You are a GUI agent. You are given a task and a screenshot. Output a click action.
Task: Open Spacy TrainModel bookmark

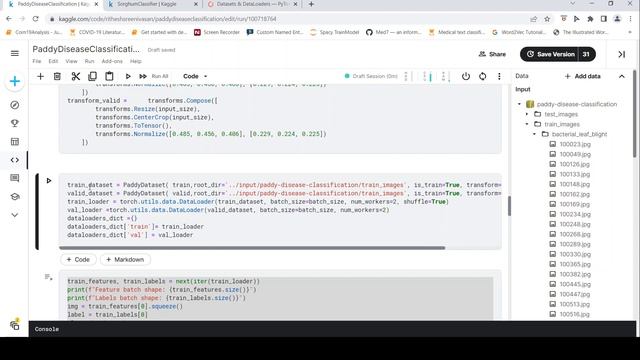335,32
